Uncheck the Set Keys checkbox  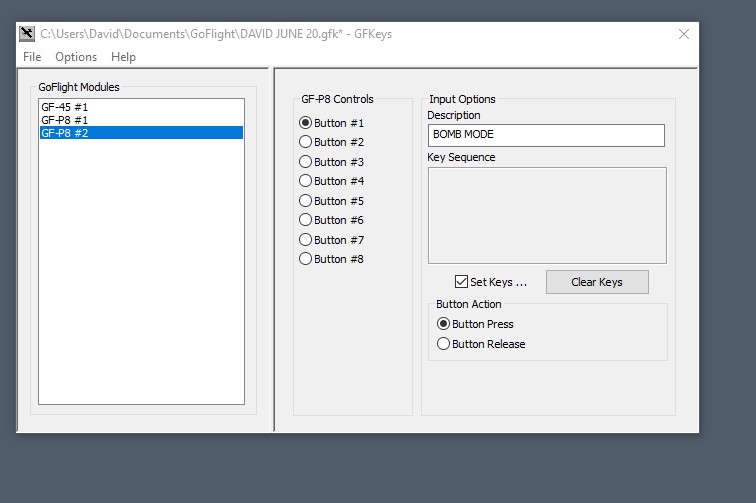461,282
